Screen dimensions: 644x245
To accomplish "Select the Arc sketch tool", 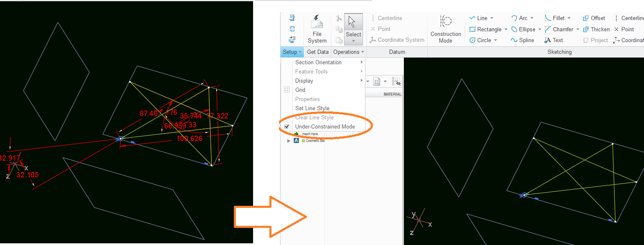I will tap(519, 18).
